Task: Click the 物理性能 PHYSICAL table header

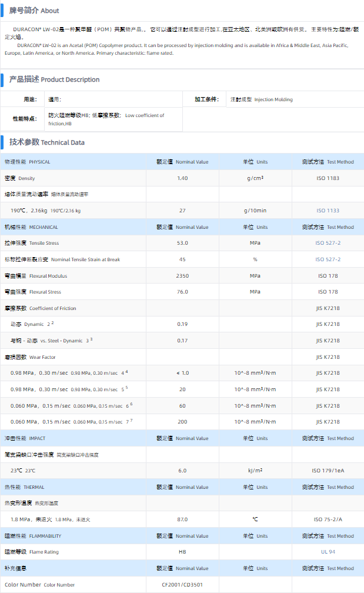Action: click(x=28, y=162)
